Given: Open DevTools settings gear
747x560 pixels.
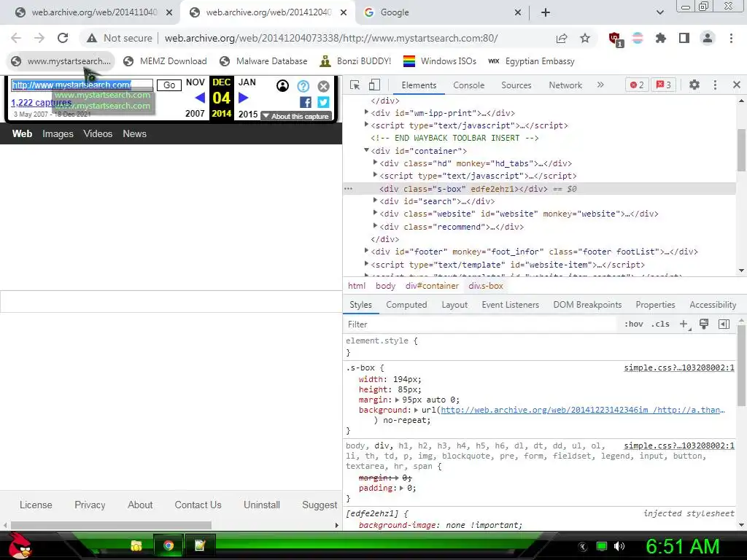Looking at the screenshot, I should (694, 85).
